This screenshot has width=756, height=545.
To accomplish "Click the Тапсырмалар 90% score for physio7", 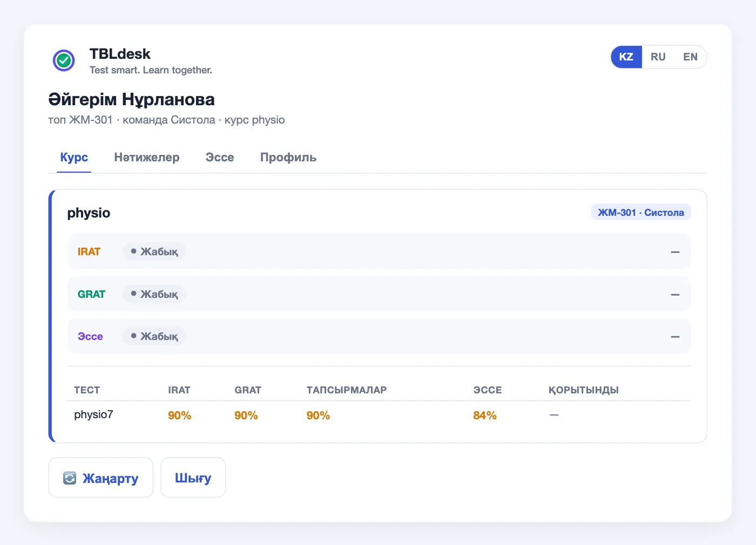I will [318, 415].
